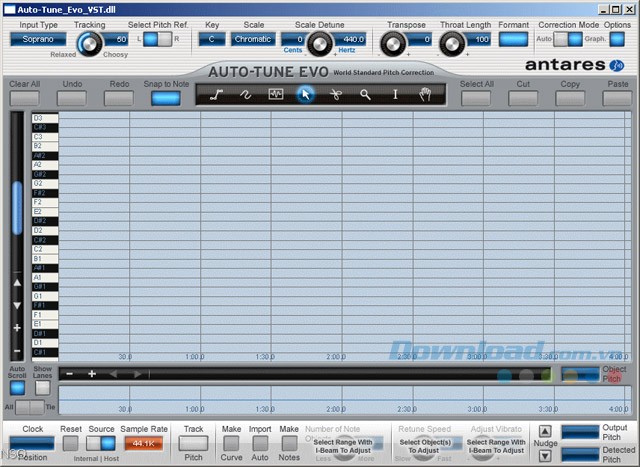Toggle Snap to Note button
The height and width of the screenshot is (467, 640).
[x=166, y=98]
